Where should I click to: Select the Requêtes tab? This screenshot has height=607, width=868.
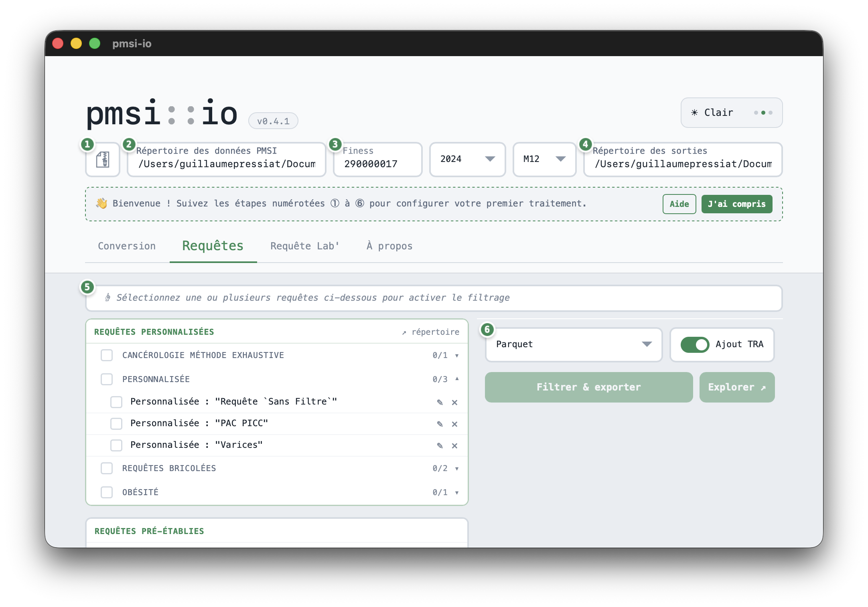pyautogui.click(x=213, y=246)
